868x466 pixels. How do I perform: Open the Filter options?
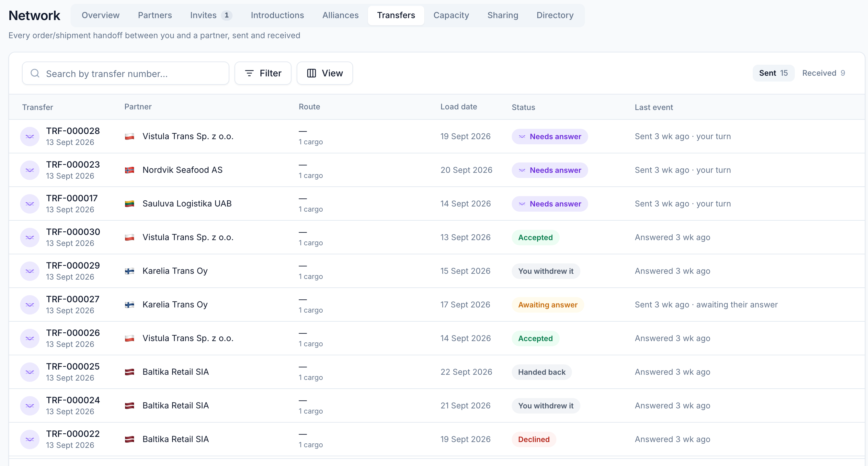[263, 73]
